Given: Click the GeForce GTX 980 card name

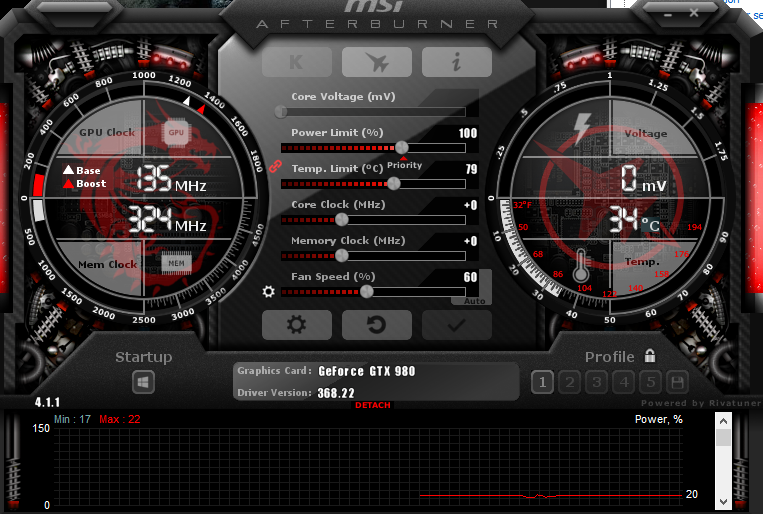Looking at the screenshot, I should tap(366, 371).
